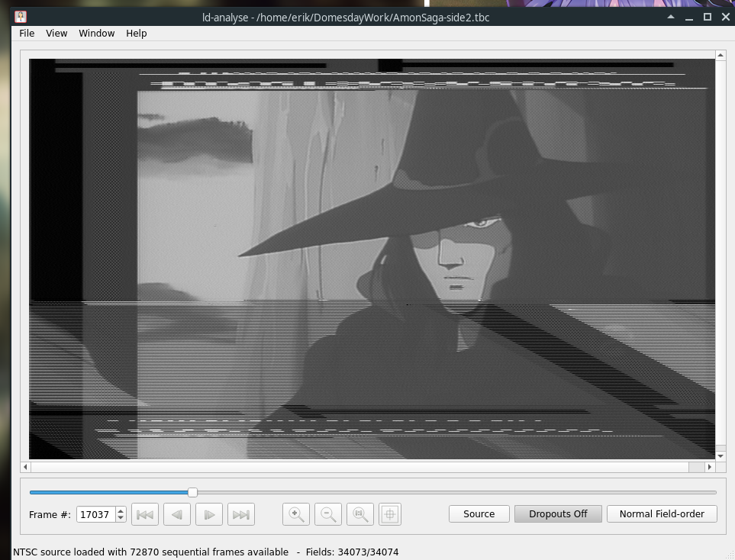
Task: Click the ld-analyse window icon in title bar
Action: click(x=21, y=18)
